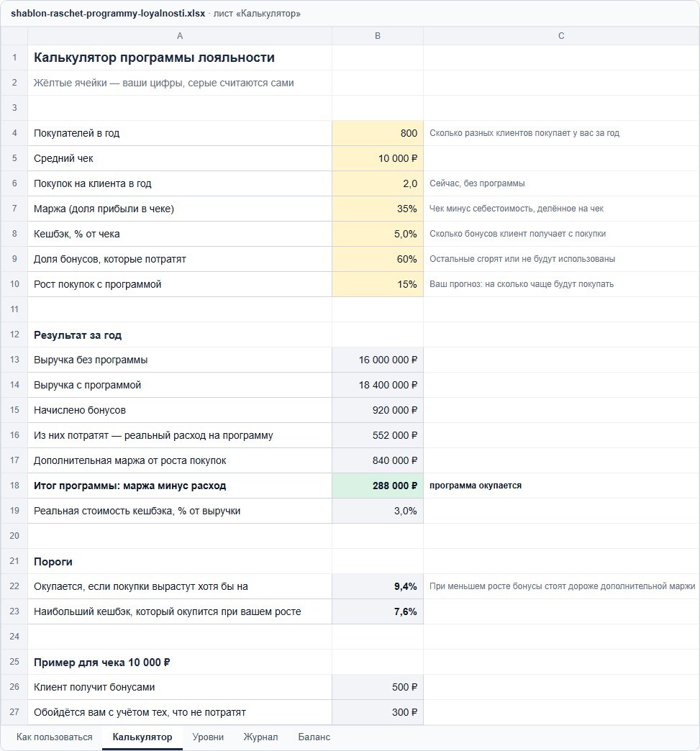Click the bonus share cell with 60%

pyautogui.click(x=378, y=259)
